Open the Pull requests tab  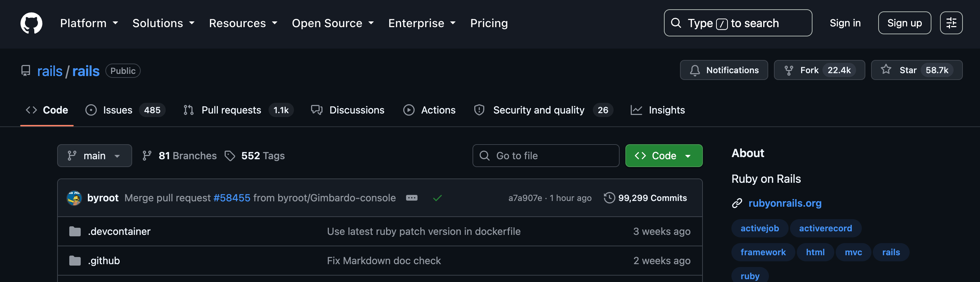(238, 110)
